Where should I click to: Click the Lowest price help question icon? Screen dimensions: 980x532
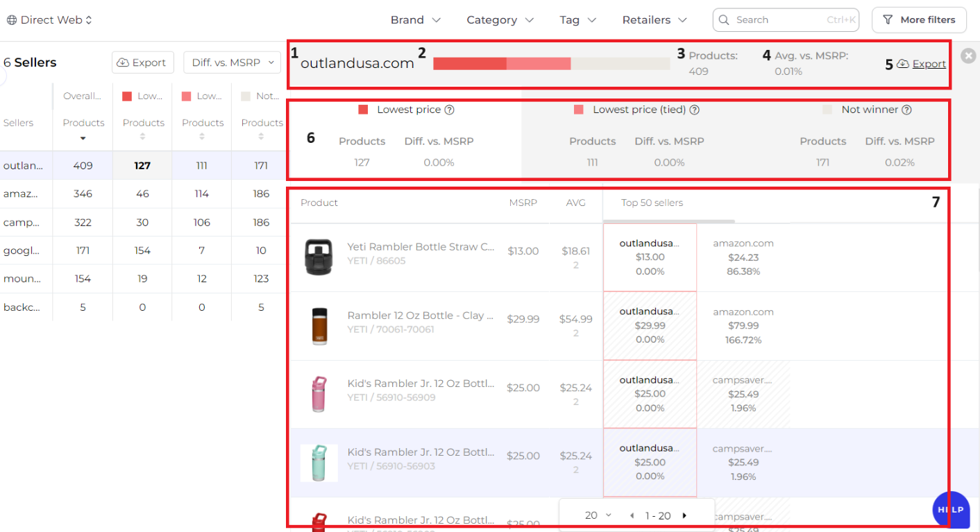[449, 110]
